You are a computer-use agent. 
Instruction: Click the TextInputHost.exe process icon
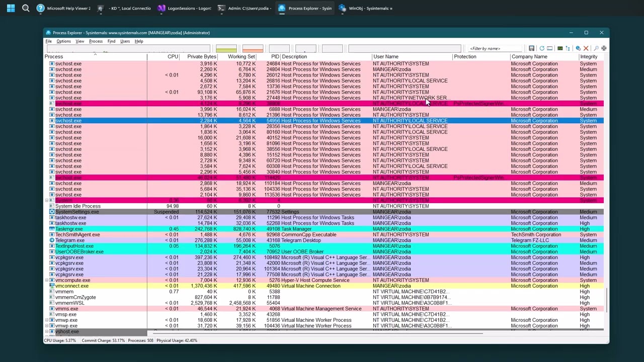pyautogui.click(x=52, y=246)
